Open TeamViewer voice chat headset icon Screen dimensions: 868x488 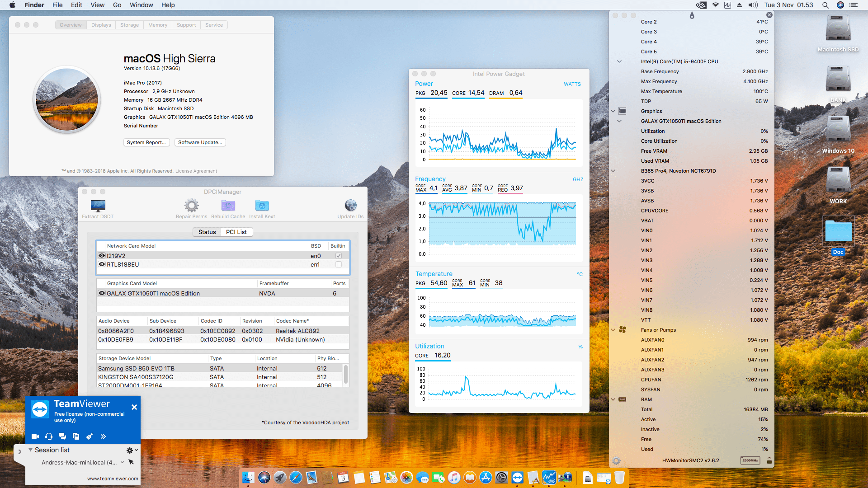(48, 436)
